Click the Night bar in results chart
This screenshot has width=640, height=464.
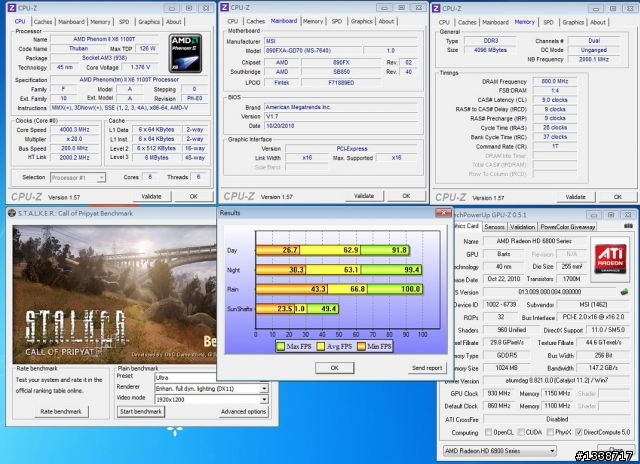click(339, 269)
